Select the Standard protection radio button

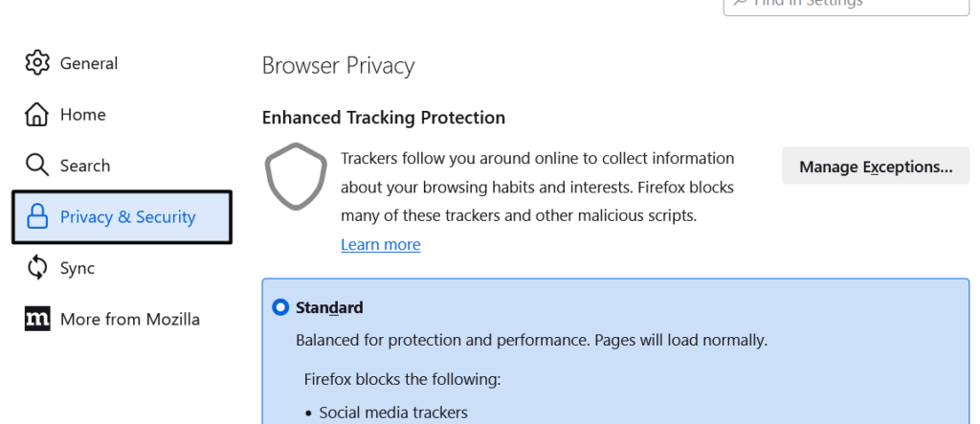[280, 307]
